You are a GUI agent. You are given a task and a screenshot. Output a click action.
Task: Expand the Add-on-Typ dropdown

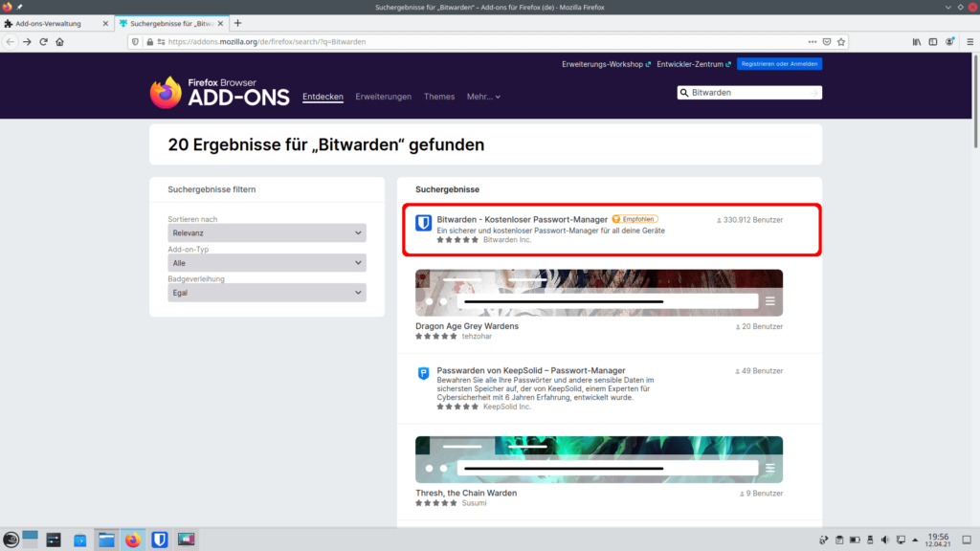[267, 263]
